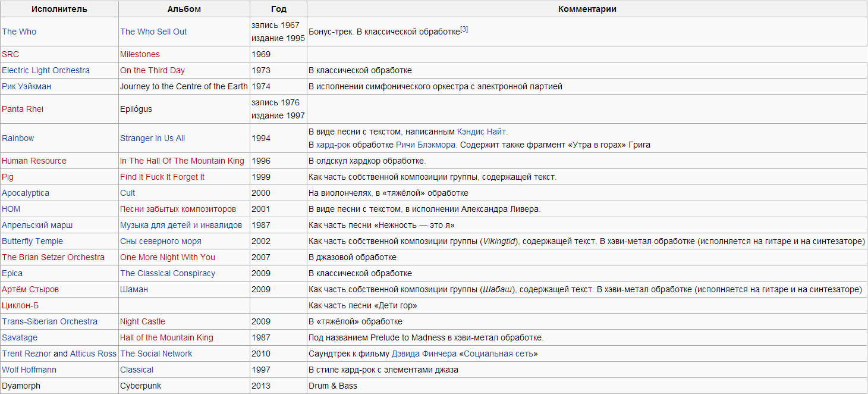The width and height of the screenshot is (868, 394).
Task: Click the footnote reference [3]
Action: [x=464, y=29]
